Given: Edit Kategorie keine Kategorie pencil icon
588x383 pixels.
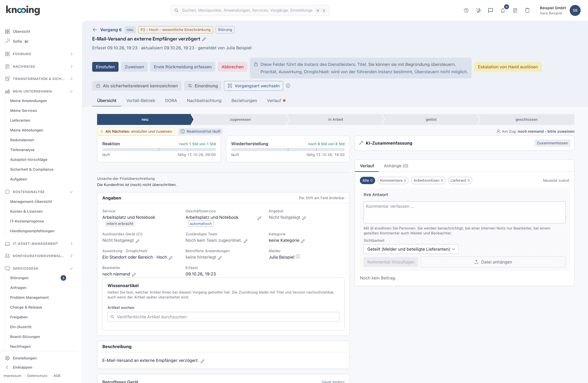Looking at the screenshot, I should coord(303,241).
